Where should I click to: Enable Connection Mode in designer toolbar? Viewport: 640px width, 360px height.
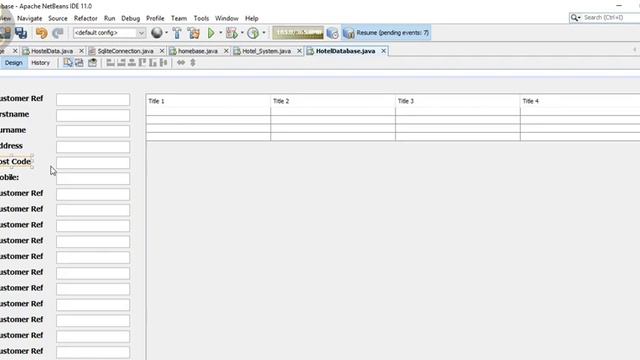79,62
